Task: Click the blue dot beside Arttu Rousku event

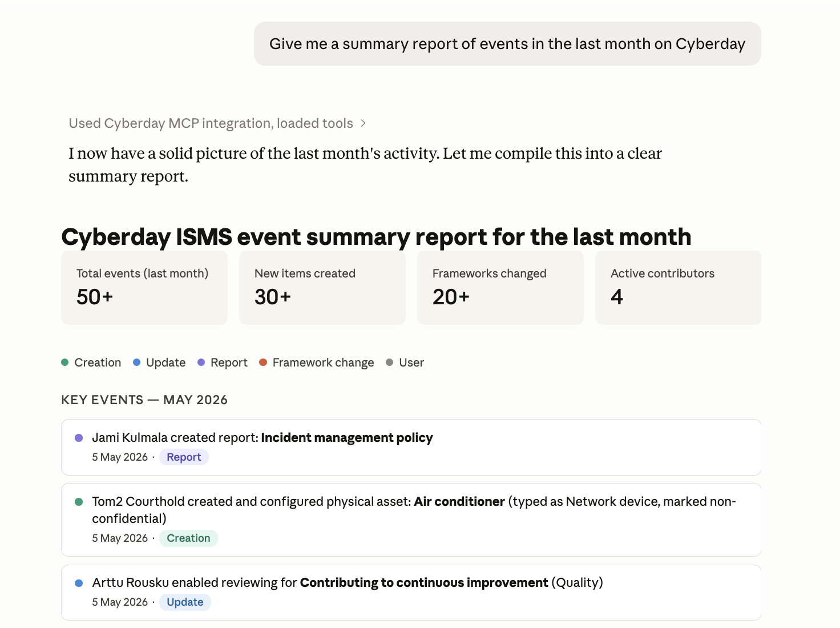Action: click(x=79, y=583)
